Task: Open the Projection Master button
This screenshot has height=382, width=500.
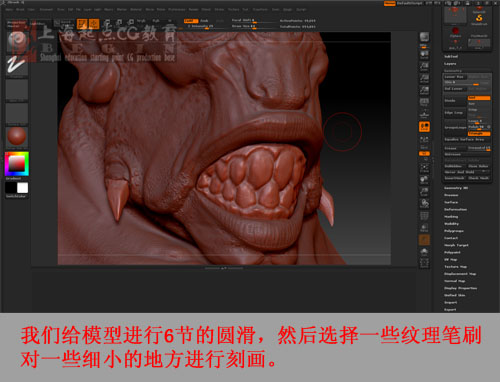Action: [x=16, y=24]
